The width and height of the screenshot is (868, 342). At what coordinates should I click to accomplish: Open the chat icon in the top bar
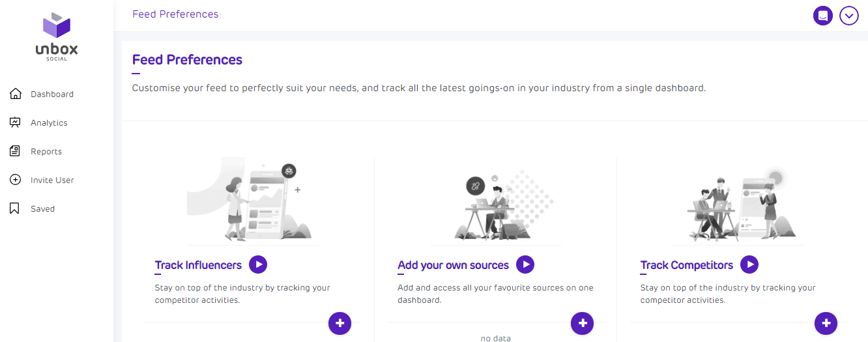pyautogui.click(x=823, y=16)
